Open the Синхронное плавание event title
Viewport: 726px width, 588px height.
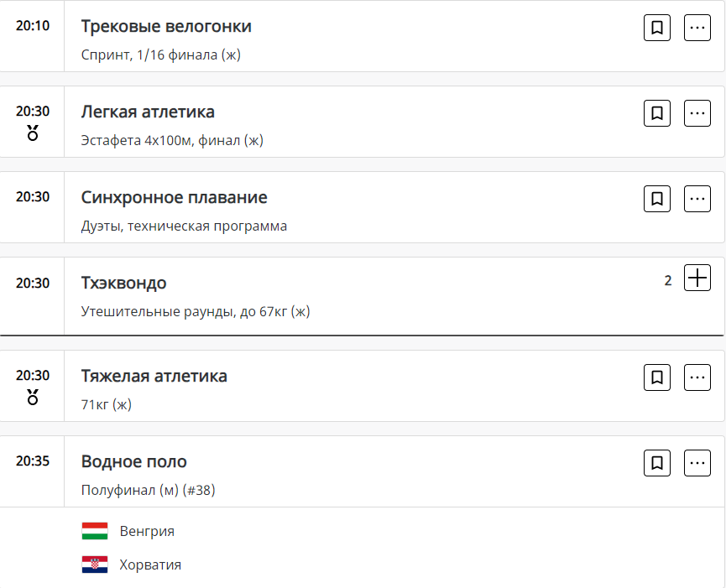(174, 198)
